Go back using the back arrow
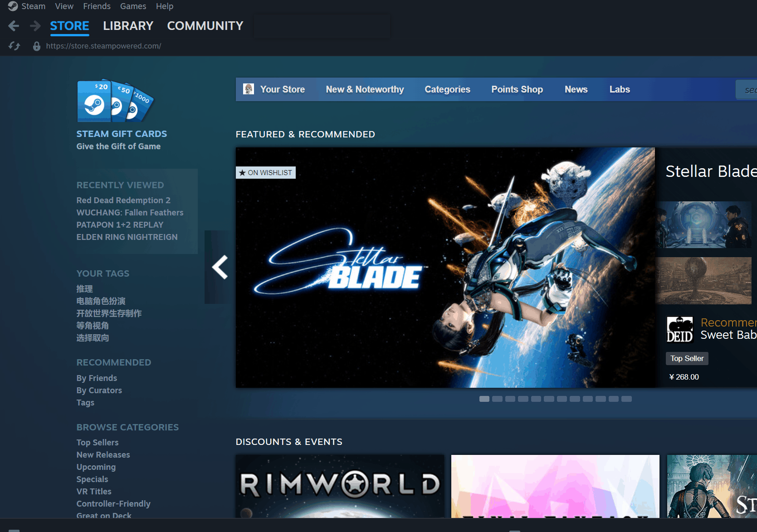The image size is (757, 532). tap(14, 26)
